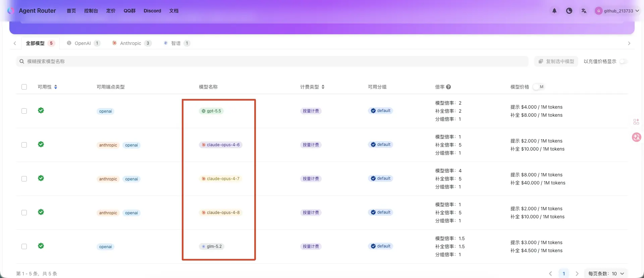Click the 复制选中模型 button

coord(556,61)
